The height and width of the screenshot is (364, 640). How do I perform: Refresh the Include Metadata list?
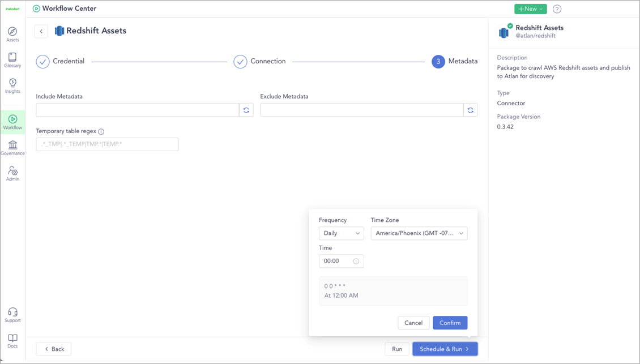[x=246, y=110]
